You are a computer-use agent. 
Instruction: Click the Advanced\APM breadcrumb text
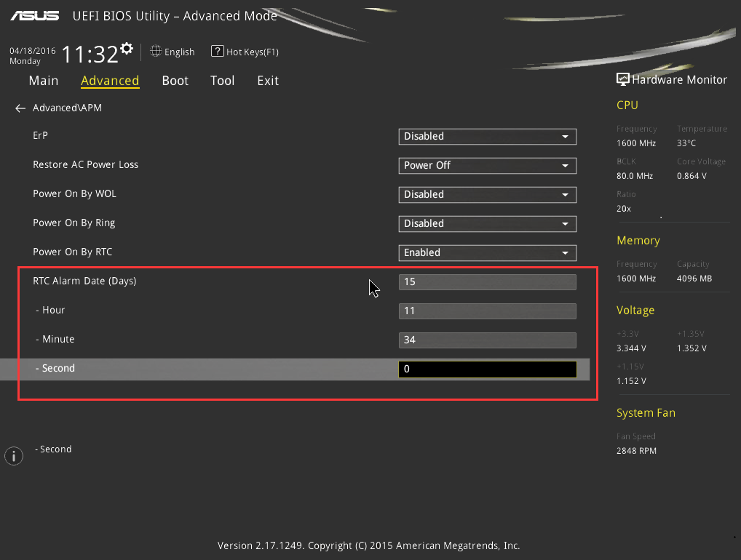tap(67, 108)
